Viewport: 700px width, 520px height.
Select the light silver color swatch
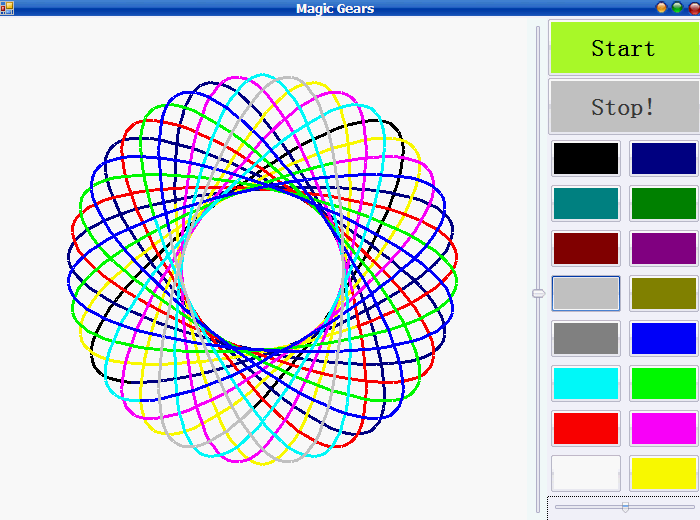pos(586,293)
